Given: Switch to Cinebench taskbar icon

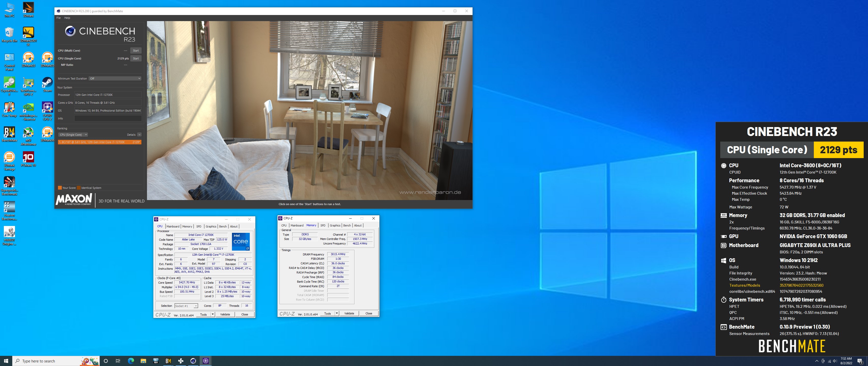Looking at the screenshot, I should (x=193, y=361).
